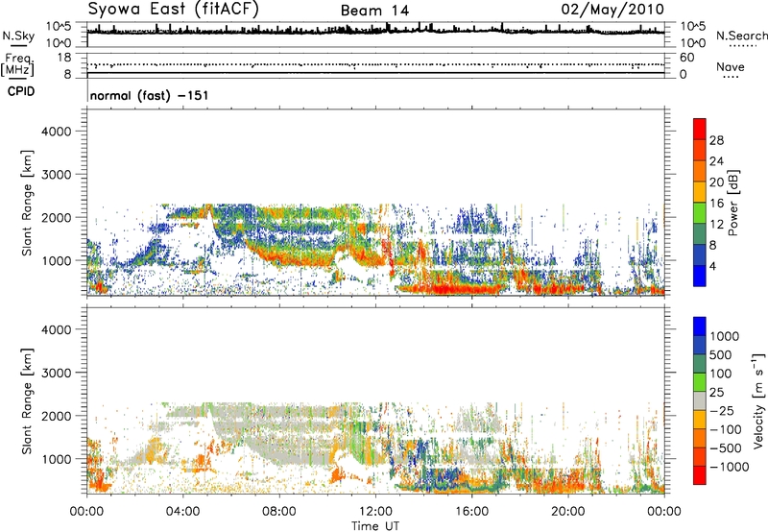The height and width of the screenshot is (532, 768).
Task: Click the "16:00" time tick label
Action: [471, 512]
